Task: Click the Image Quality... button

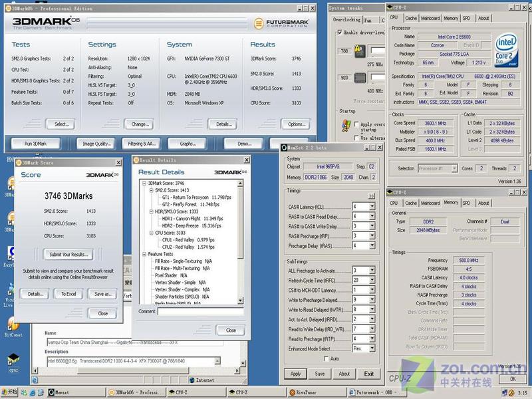Action: tap(96, 144)
